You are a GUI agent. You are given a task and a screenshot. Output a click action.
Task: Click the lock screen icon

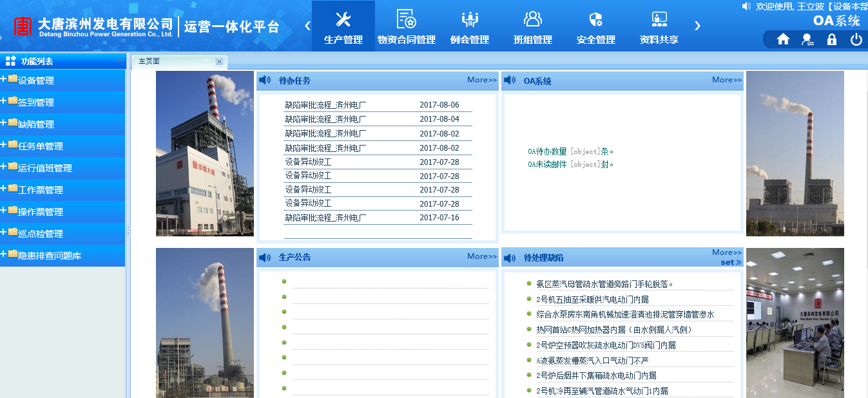(x=831, y=39)
